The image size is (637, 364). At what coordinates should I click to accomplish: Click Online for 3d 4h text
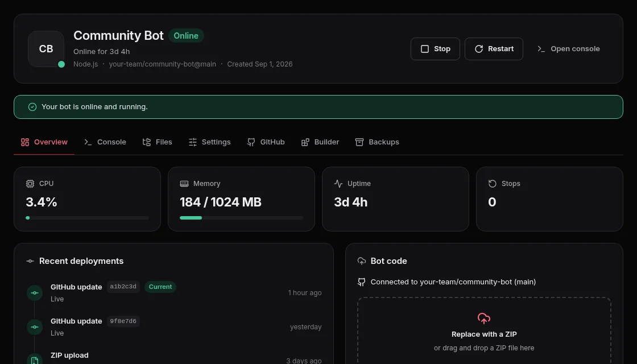102,52
